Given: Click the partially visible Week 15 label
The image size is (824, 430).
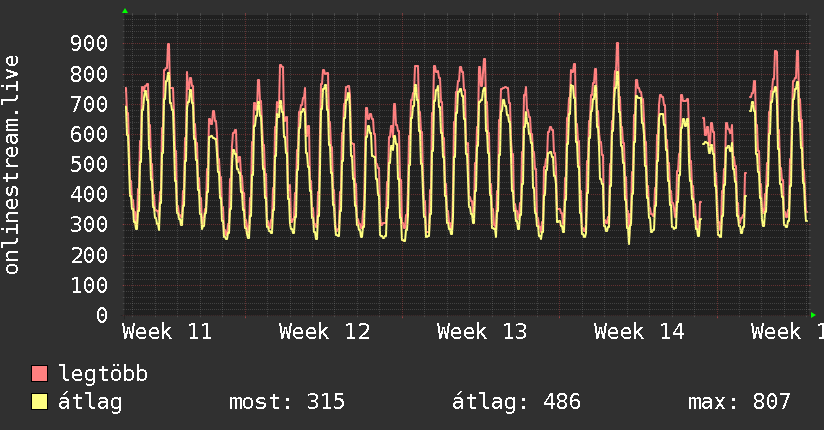Looking at the screenshot, I should click(787, 332).
